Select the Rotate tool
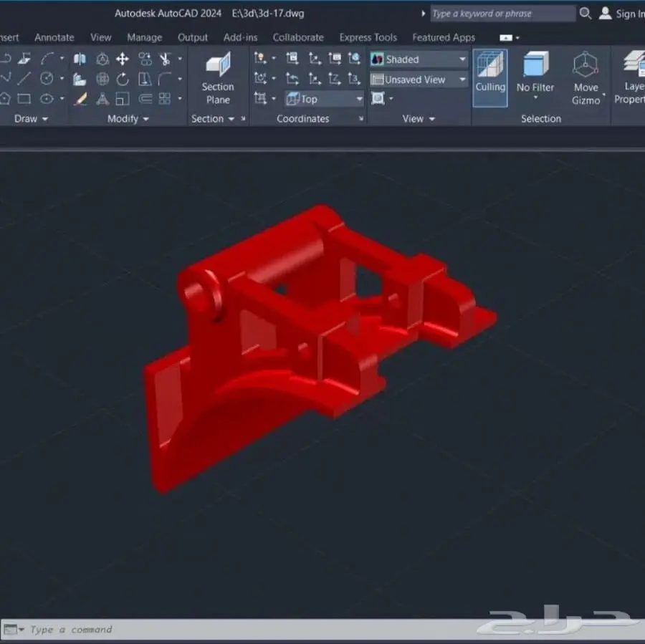This screenshot has width=645, height=644. (122, 79)
